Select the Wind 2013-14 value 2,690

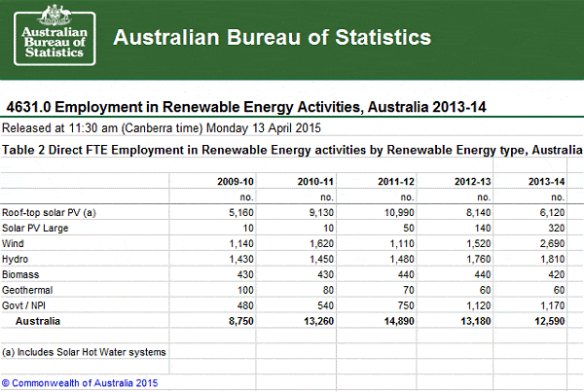point(552,244)
